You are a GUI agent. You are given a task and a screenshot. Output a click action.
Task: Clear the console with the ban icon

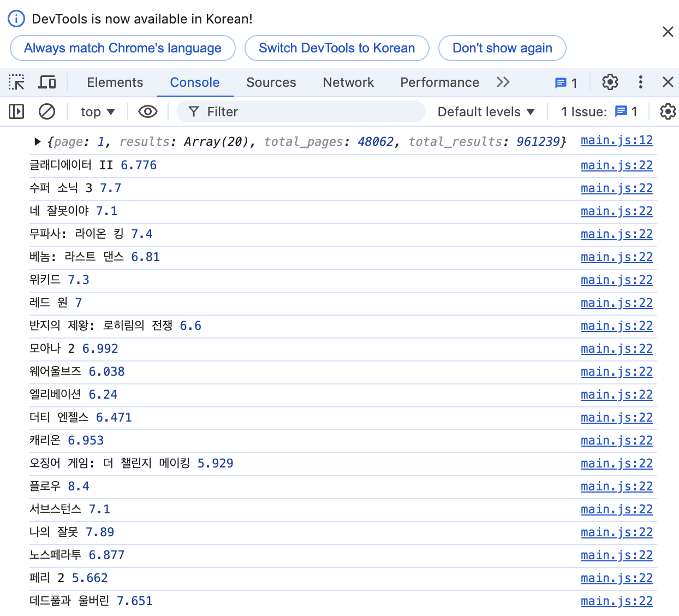click(x=47, y=112)
